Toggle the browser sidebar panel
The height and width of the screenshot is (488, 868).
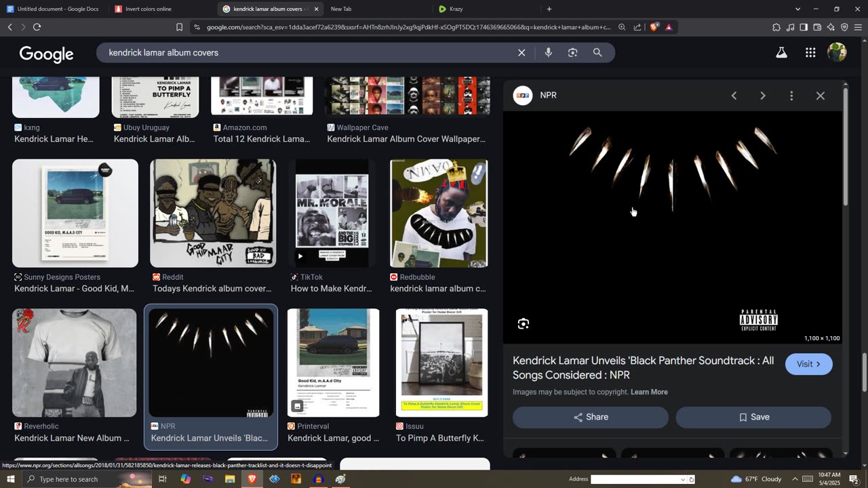804,27
